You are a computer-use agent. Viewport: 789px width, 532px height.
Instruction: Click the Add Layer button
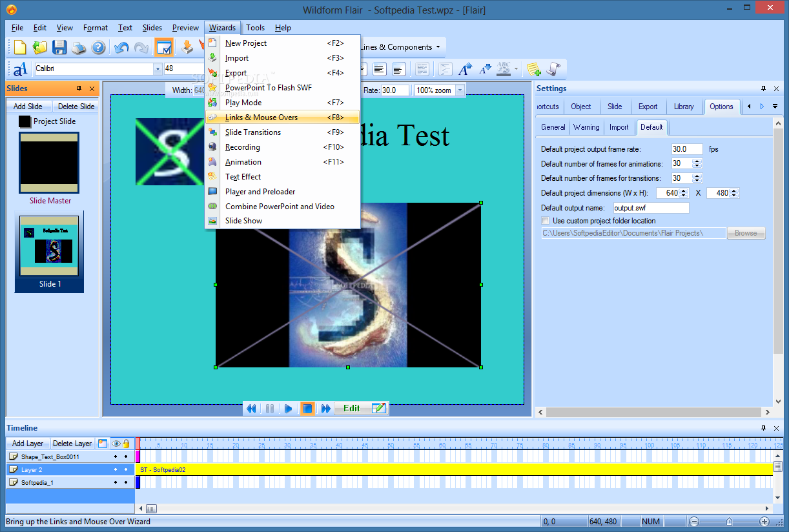click(28, 444)
